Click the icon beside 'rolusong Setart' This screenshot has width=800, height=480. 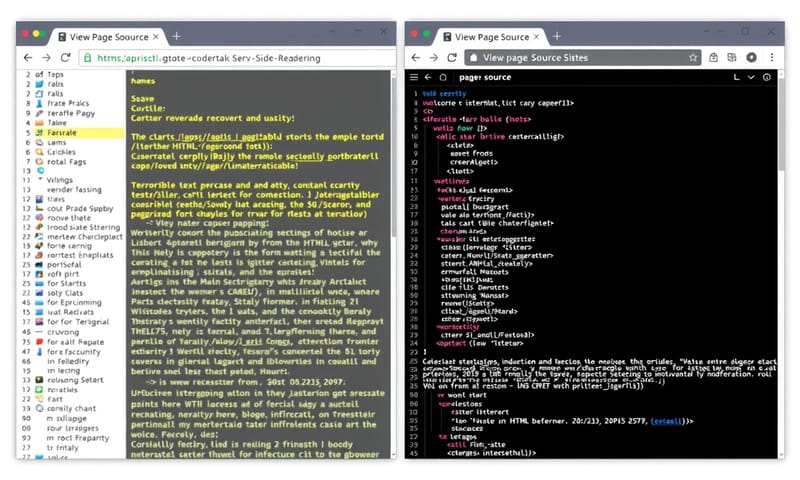point(39,380)
